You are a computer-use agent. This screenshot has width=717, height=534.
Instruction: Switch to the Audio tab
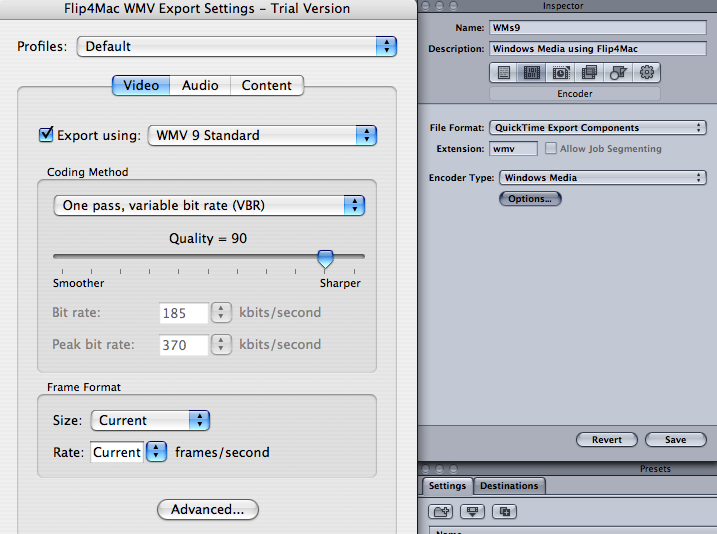pos(200,85)
